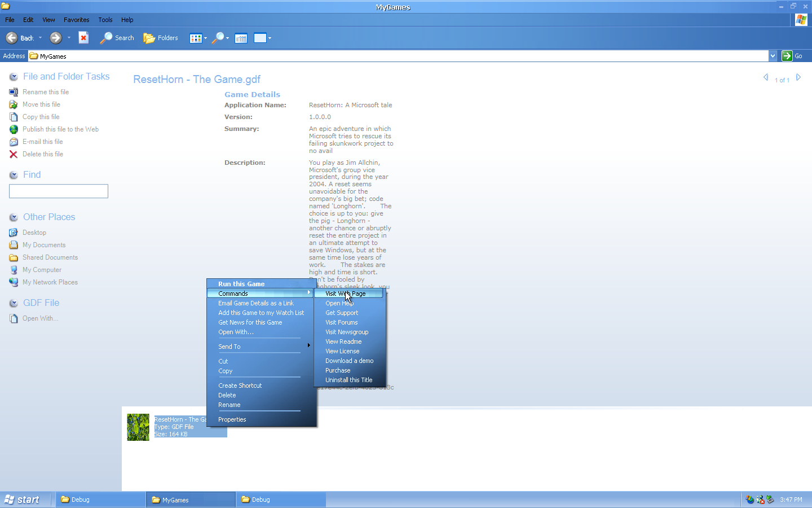Open the View menu

[x=48, y=20]
